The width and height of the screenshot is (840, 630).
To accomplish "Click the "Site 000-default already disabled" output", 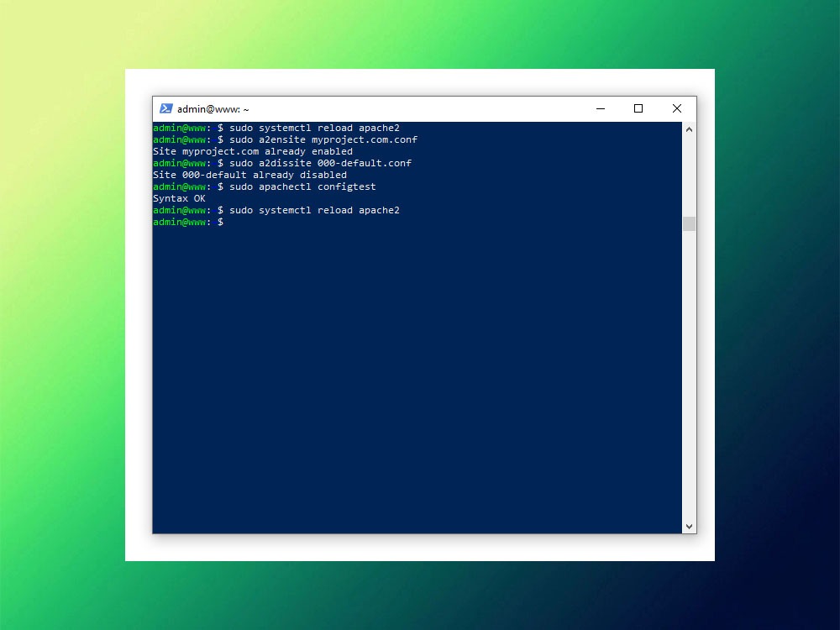I will point(249,175).
